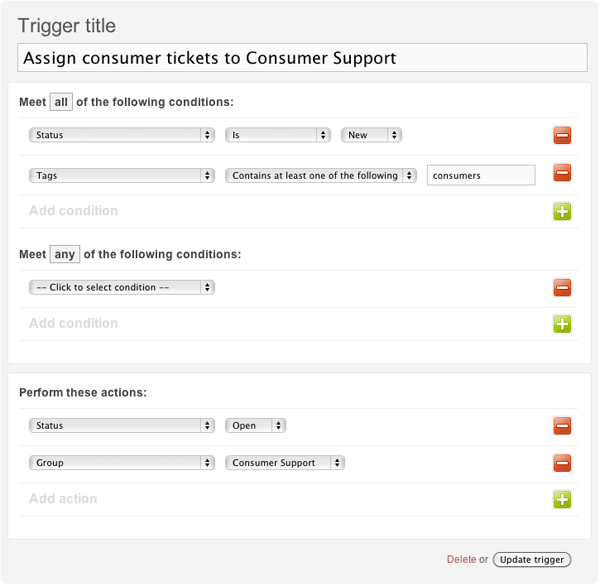This screenshot has width=600, height=586.
Task: Click the Trigger title text field
Action: 302,57
